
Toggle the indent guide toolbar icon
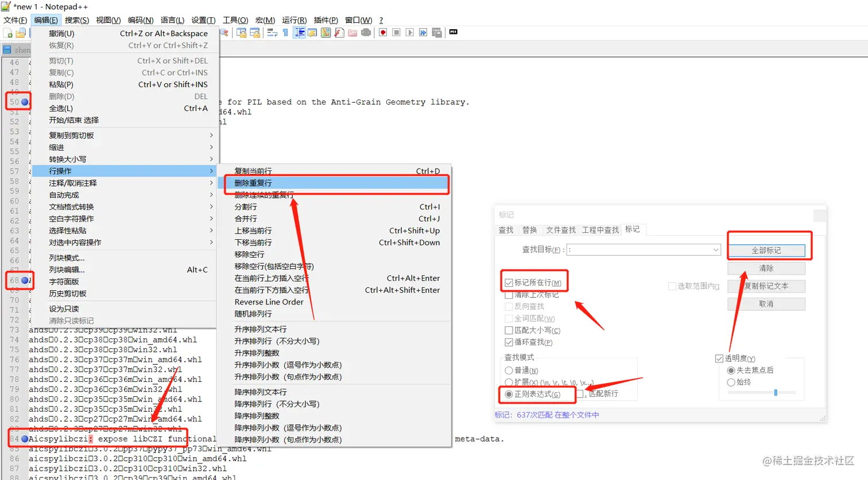(x=299, y=33)
